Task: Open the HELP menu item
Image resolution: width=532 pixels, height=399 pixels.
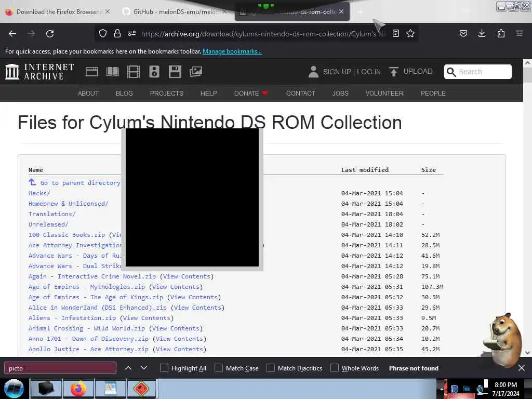Action: click(209, 94)
